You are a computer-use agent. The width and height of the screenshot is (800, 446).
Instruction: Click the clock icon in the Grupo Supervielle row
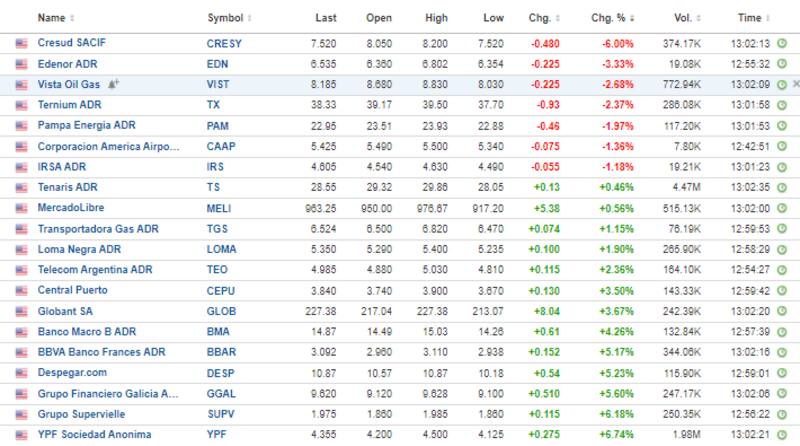pyautogui.click(x=781, y=414)
